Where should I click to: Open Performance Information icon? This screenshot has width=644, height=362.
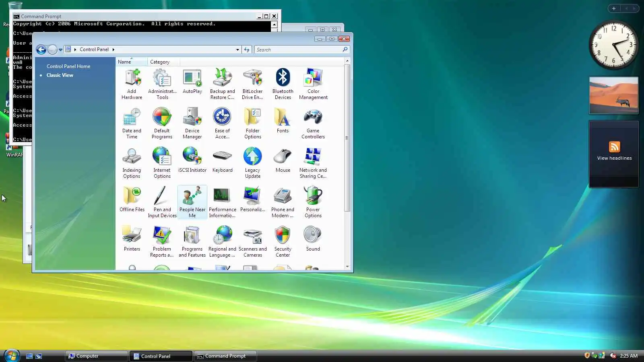click(222, 202)
